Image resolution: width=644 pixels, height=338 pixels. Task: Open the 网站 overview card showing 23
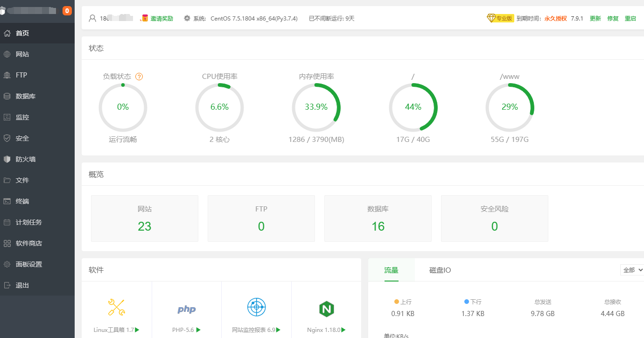pos(145,218)
